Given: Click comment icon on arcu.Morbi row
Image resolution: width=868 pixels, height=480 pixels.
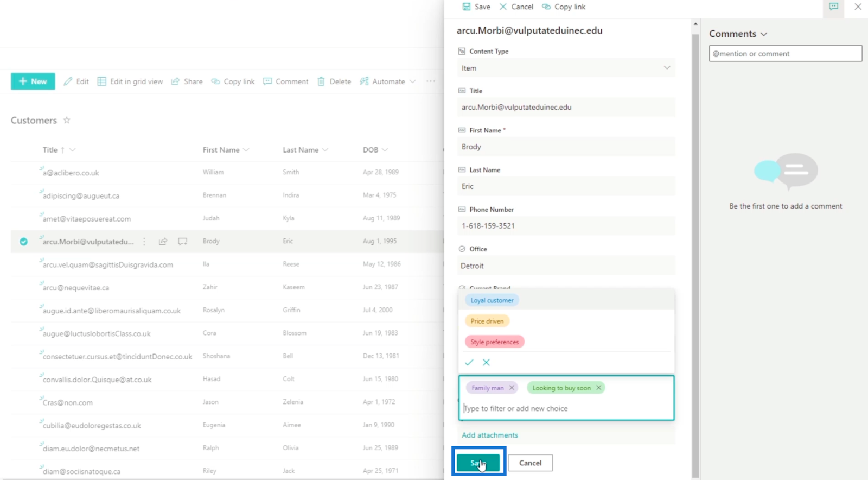Looking at the screenshot, I should (183, 242).
